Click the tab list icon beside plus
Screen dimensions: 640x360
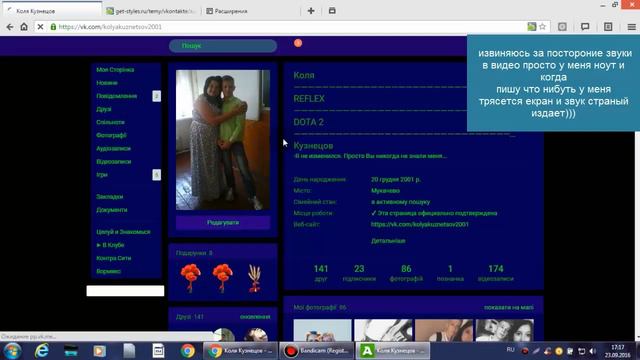[332, 11]
